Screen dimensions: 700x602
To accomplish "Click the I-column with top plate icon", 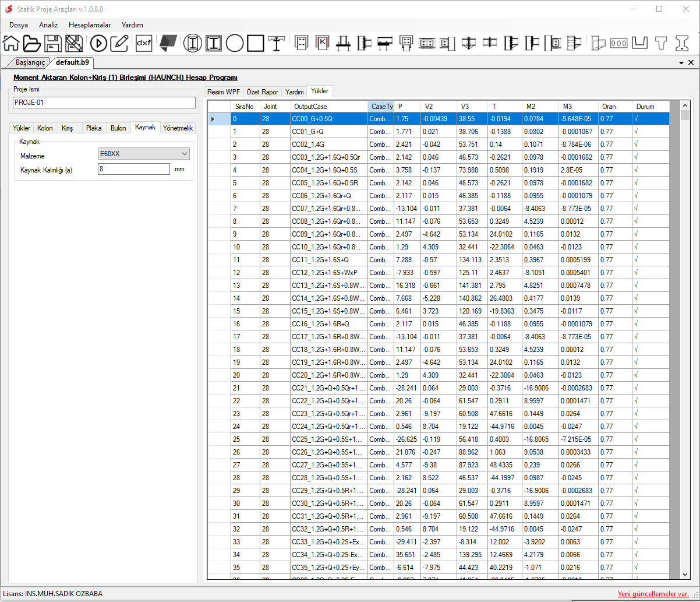I will 276,43.
